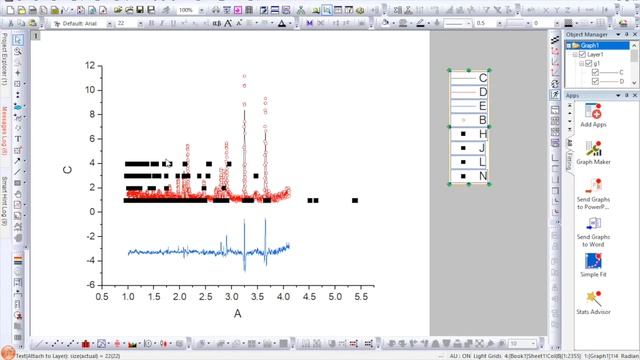
Task: Open the font name dropdown (Default: Arial)
Action: point(109,24)
